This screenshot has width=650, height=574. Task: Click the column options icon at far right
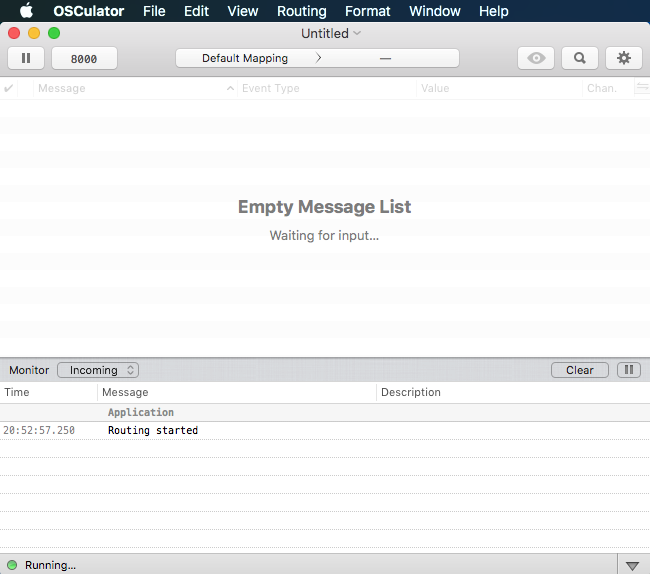[x=641, y=88]
